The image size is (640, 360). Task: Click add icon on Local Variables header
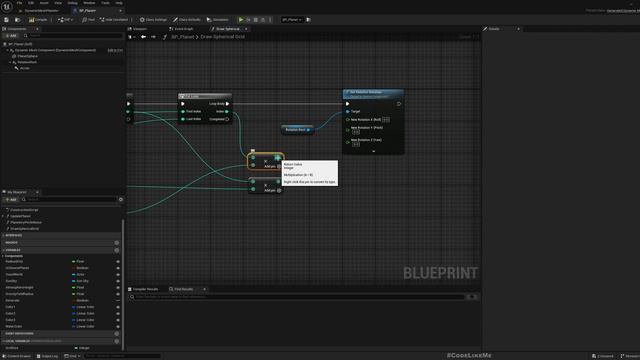pyautogui.click(x=117, y=341)
